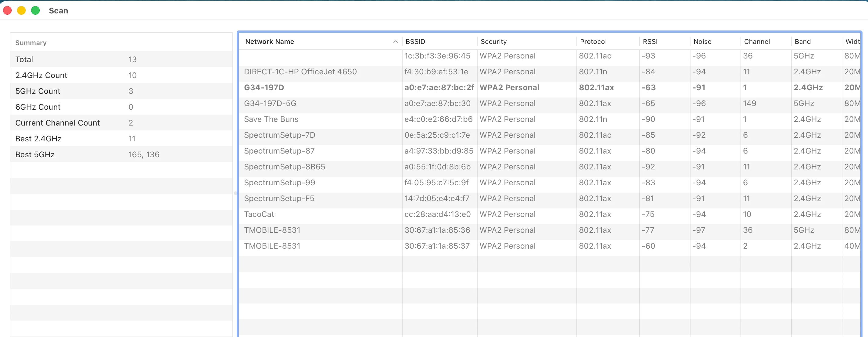
Task: Select TMOBILE-8531 row with BSSID ending 85:37
Action: [x=272, y=246]
